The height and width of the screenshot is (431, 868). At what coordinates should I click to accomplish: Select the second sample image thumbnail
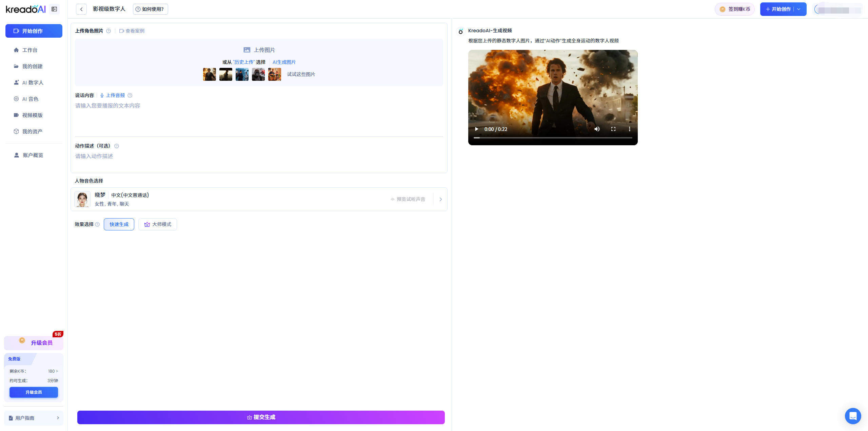(x=226, y=74)
